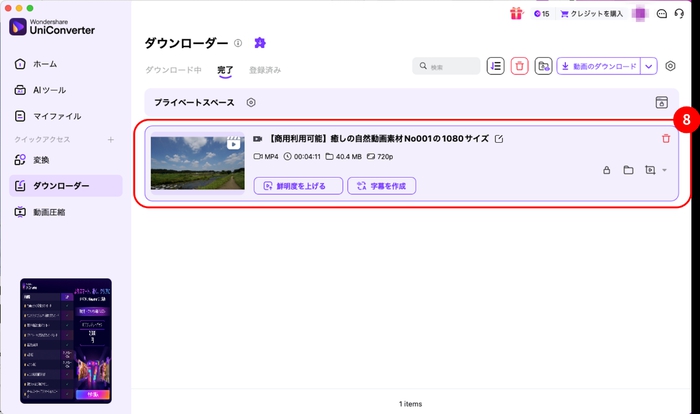700x414 pixels.
Task: Click the 字幕を作成 button
Action: coord(381,185)
